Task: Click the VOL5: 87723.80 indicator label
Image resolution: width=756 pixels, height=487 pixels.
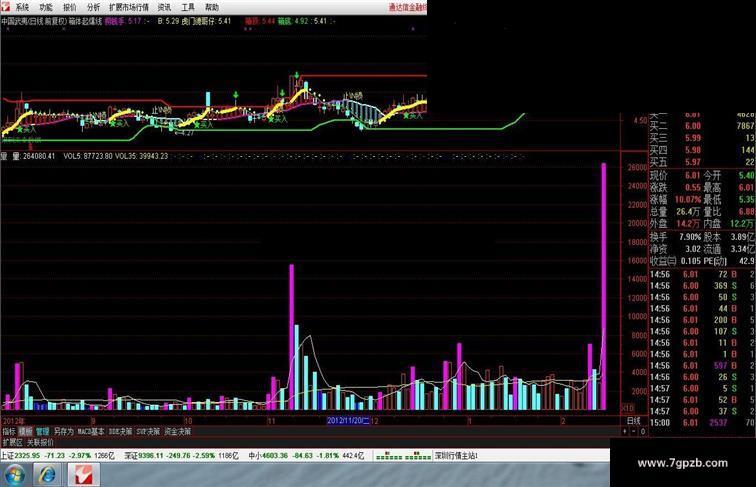Action: pos(88,156)
